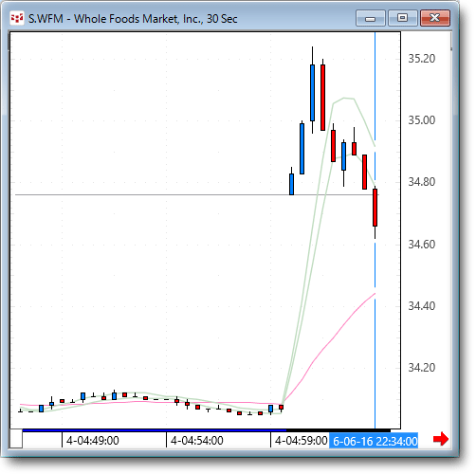Click the 4-04:49:00 time axis label

[x=93, y=441]
